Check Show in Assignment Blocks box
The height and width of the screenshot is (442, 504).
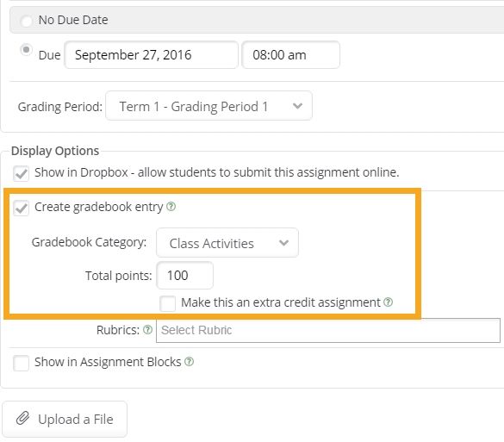coord(21,363)
